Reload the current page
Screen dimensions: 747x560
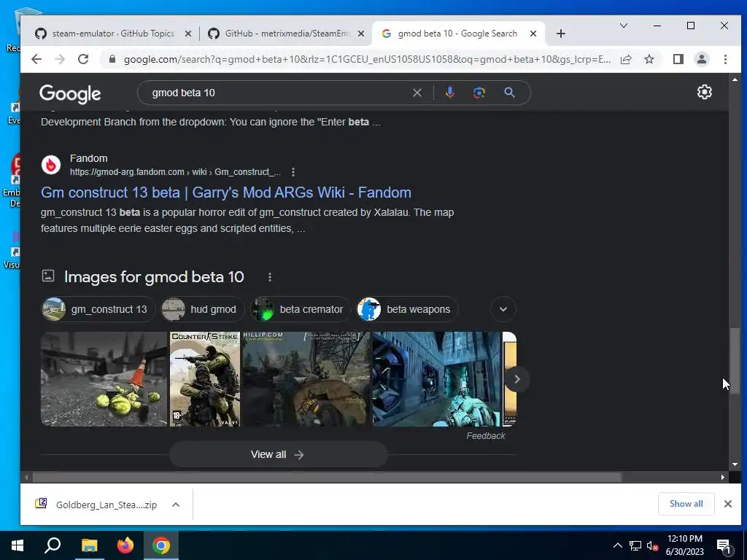coord(83,59)
